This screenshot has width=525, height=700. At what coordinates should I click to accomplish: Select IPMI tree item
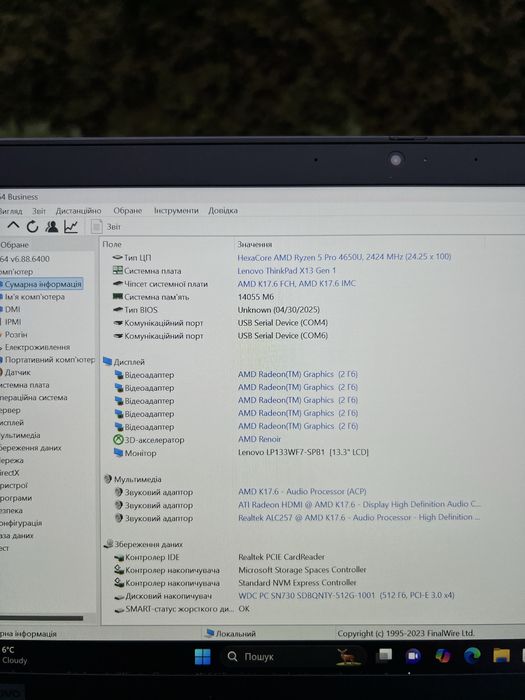tap(13, 321)
